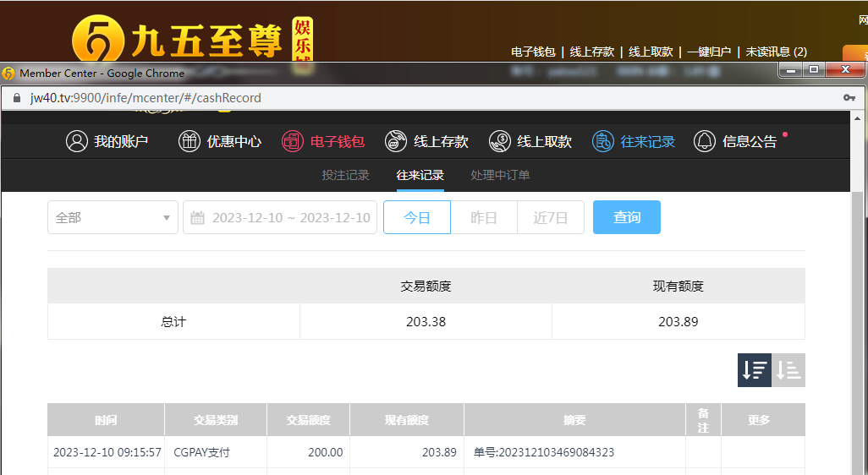This screenshot has width=868, height=475.
Task: Click 一键归户 link in background page header
Action: (709, 52)
